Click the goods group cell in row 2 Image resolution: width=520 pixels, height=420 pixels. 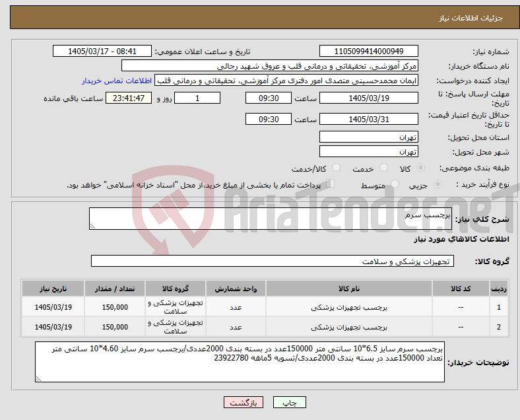(175, 327)
